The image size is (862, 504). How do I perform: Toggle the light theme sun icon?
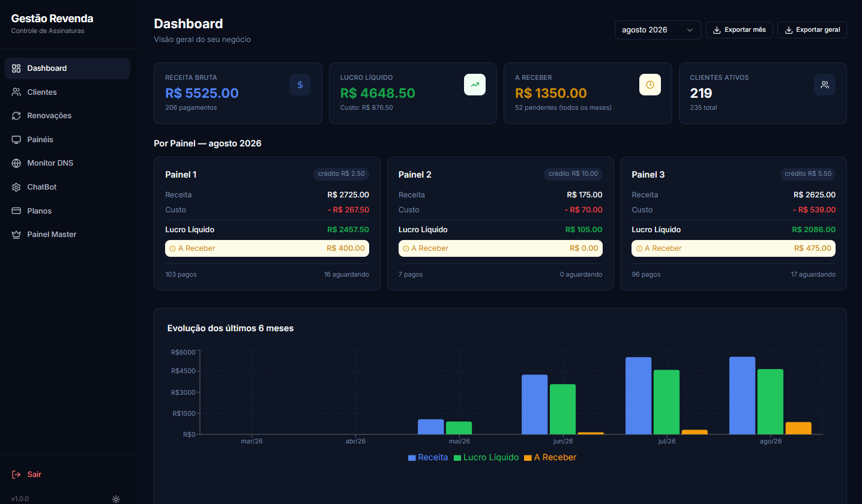116,499
